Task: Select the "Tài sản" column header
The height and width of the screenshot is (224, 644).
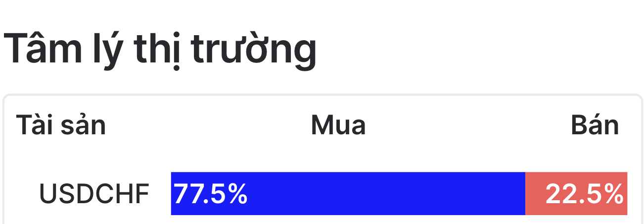Action: pos(61,125)
